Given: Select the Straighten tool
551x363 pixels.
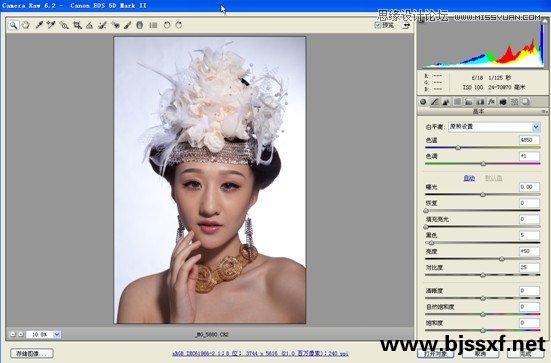Looking at the screenshot, I should click(x=90, y=25).
